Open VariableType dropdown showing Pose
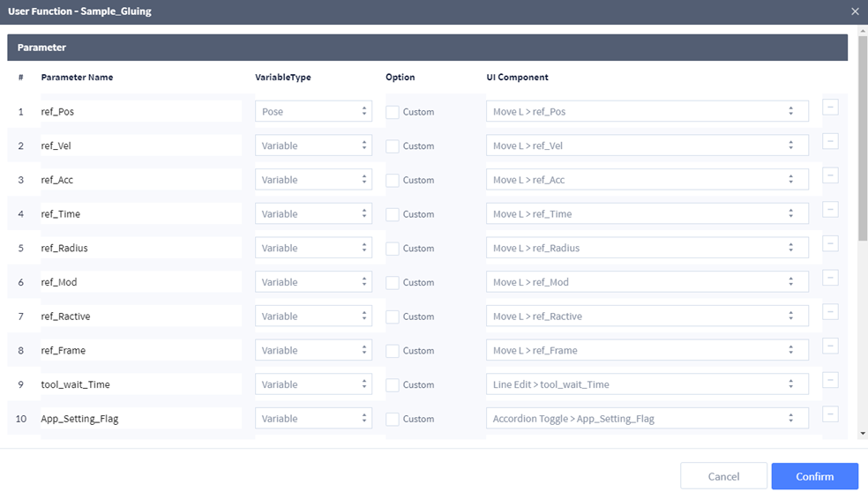 click(313, 112)
